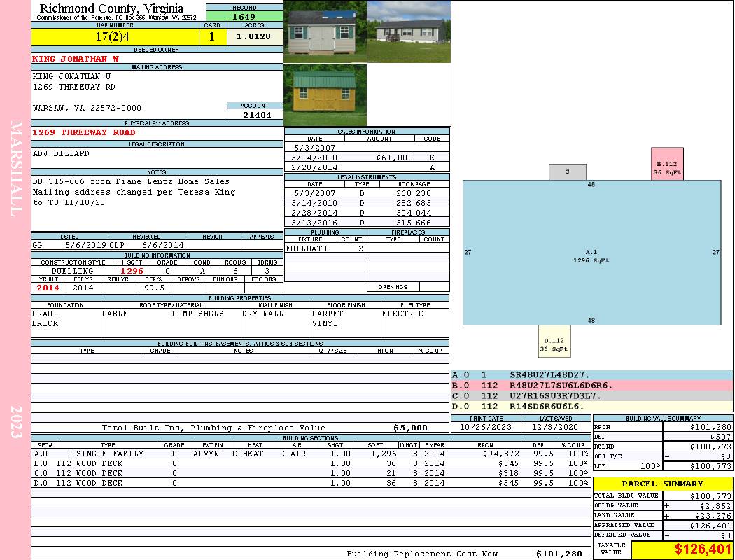Viewport: 735px width, 560px height.
Task: Click the red year built 2014 value
Action: [48, 288]
